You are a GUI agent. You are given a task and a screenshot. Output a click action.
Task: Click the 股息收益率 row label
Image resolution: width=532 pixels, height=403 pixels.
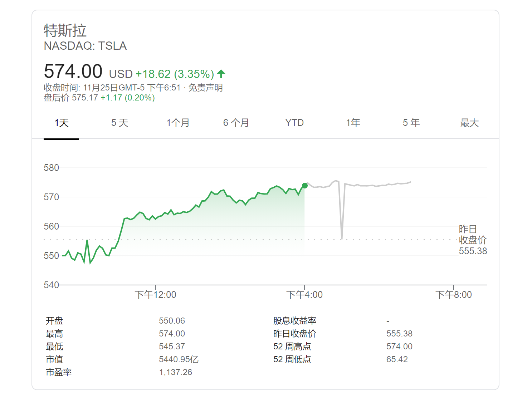(295, 321)
